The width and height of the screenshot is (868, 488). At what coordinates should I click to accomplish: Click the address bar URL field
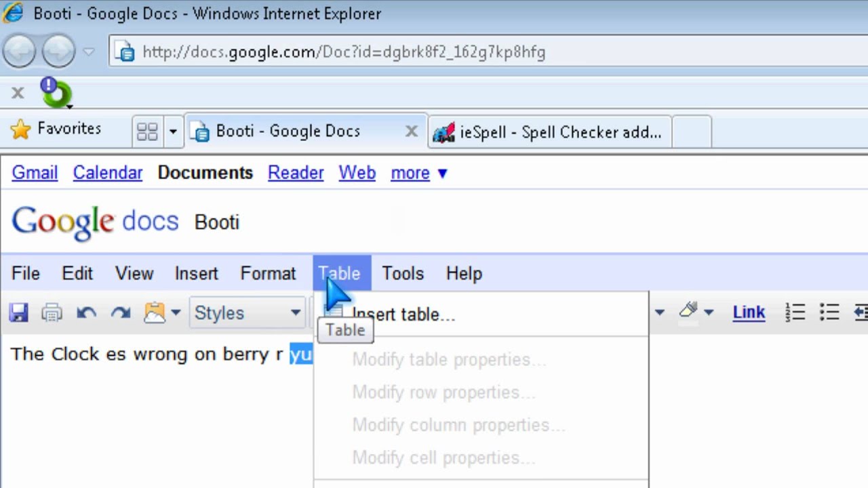(488, 52)
